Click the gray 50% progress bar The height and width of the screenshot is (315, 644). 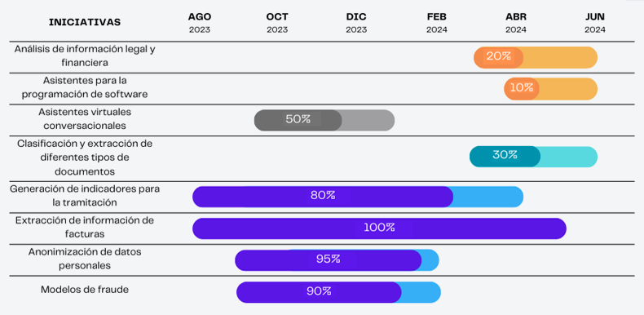click(324, 121)
